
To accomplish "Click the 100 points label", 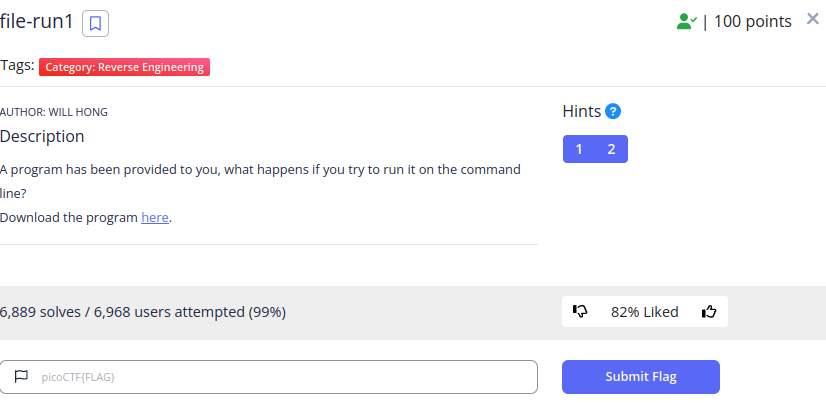I will point(752,22).
